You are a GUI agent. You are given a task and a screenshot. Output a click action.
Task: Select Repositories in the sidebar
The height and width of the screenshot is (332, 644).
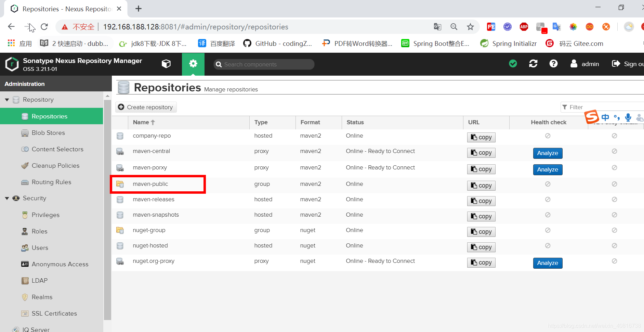coord(51,116)
